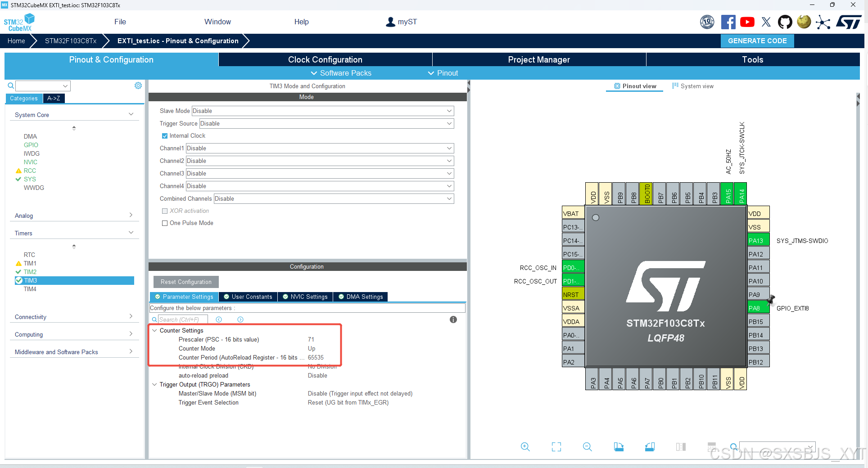Switch to the Tools tab
Viewport: 868px width, 468px height.
(753, 60)
